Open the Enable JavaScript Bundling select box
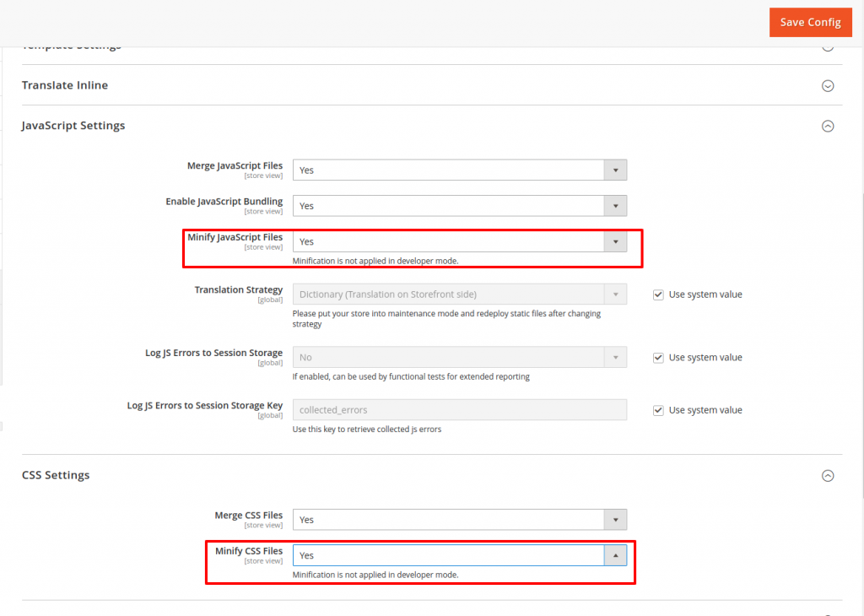This screenshot has height=616, width=864. pos(448,206)
